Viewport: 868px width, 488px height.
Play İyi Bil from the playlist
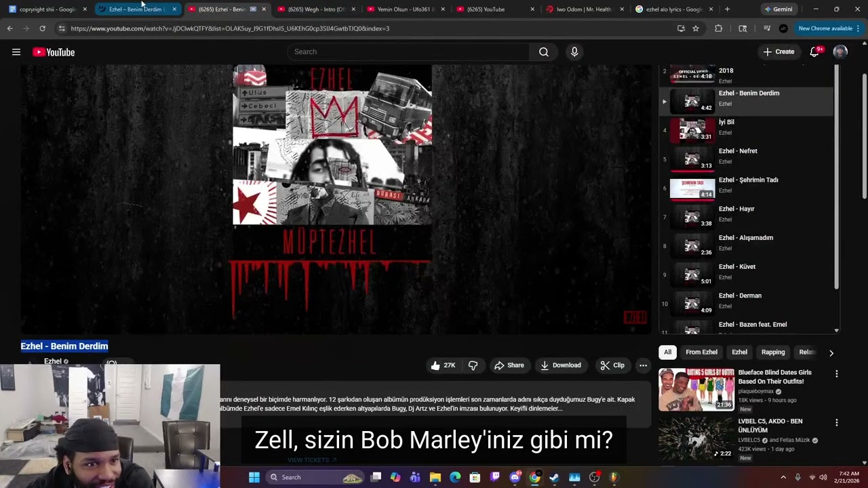pyautogui.click(x=746, y=130)
